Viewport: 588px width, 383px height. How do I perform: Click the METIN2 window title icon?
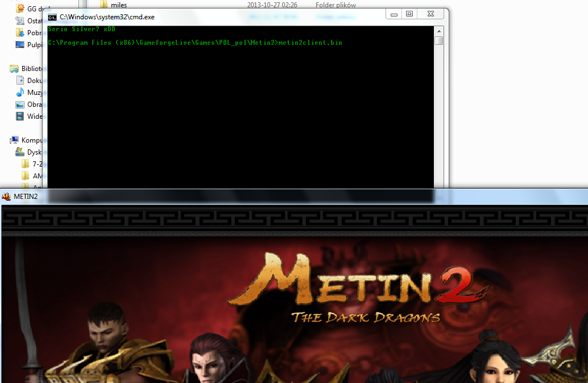click(x=6, y=197)
